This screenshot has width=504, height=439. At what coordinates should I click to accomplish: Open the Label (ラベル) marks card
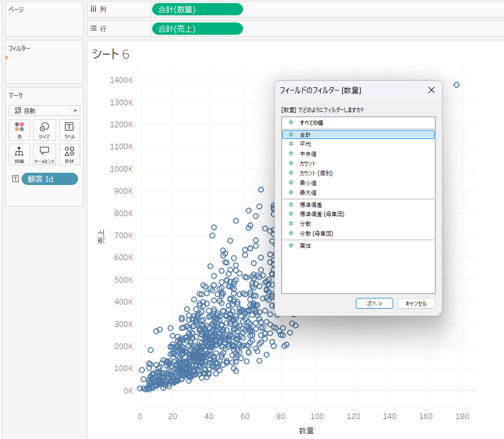69,130
